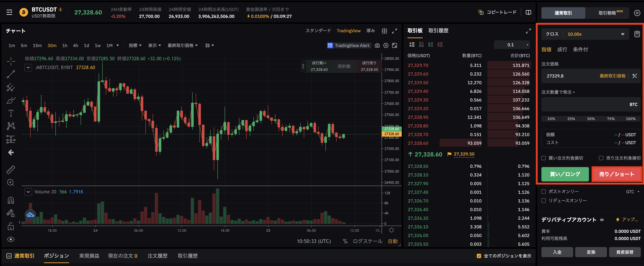Toggle 自動 auto scale
The image size is (644, 266).
pos(393,241)
